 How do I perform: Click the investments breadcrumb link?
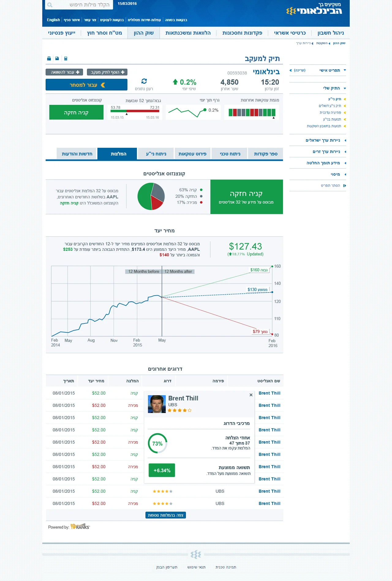tap(322, 43)
